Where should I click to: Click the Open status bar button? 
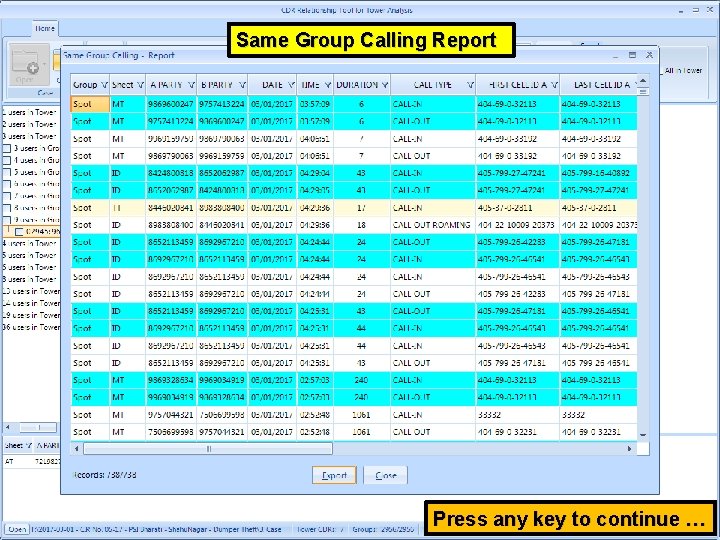coord(17,529)
